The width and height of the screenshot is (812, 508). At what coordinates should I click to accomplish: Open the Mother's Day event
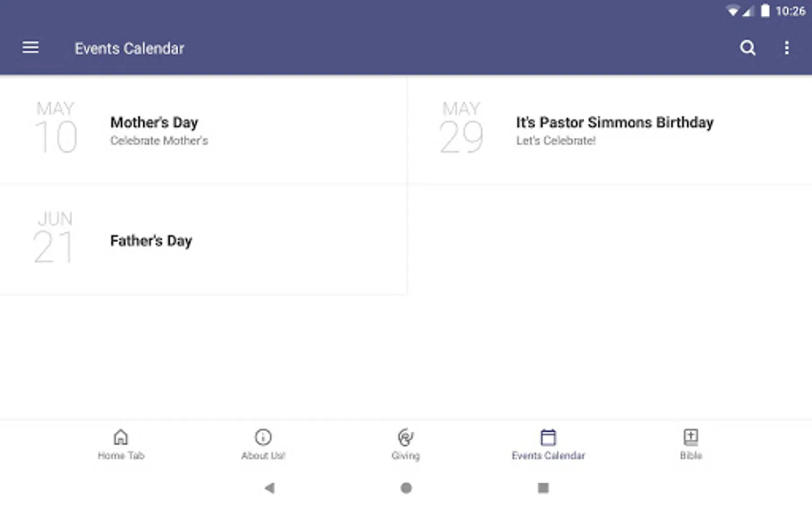click(x=155, y=122)
